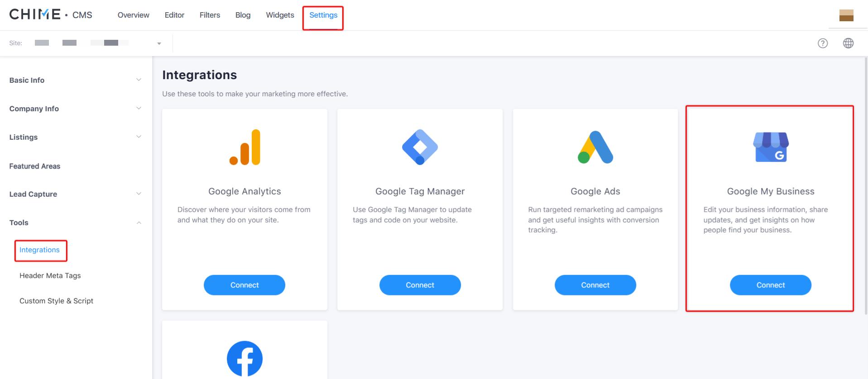
Task: Connect Google Ads
Action: click(x=595, y=285)
